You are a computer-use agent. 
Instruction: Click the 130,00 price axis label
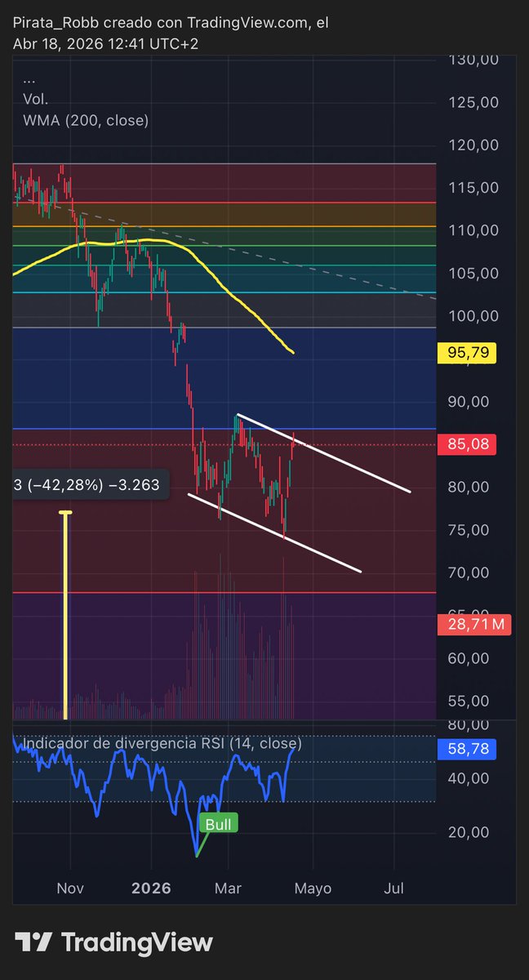pos(473,60)
